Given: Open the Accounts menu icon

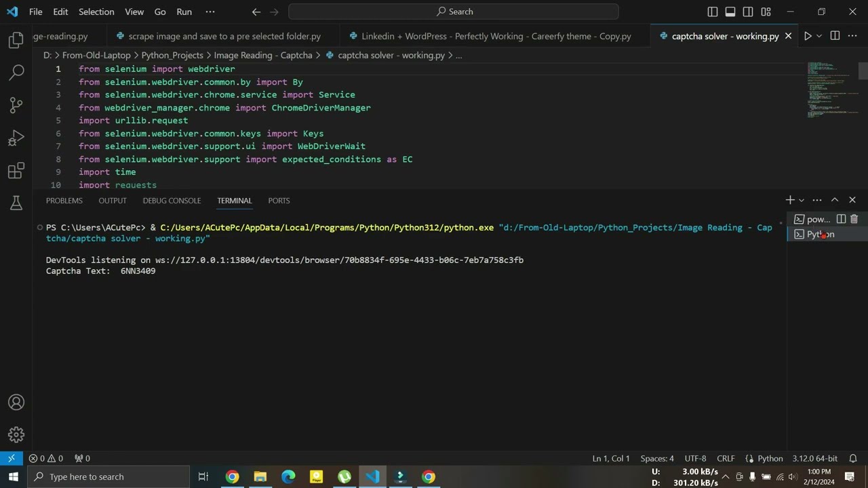Looking at the screenshot, I should click(x=16, y=403).
